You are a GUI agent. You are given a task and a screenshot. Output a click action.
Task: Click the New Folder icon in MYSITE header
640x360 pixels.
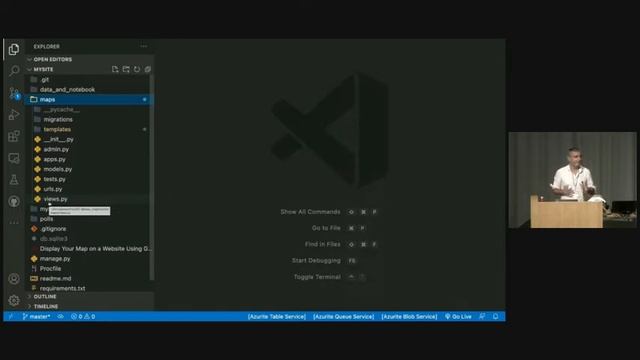pos(126,69)
